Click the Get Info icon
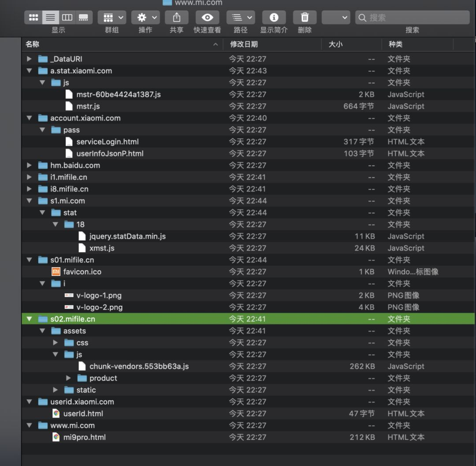476x466 pixels. (x=274, y=18)
